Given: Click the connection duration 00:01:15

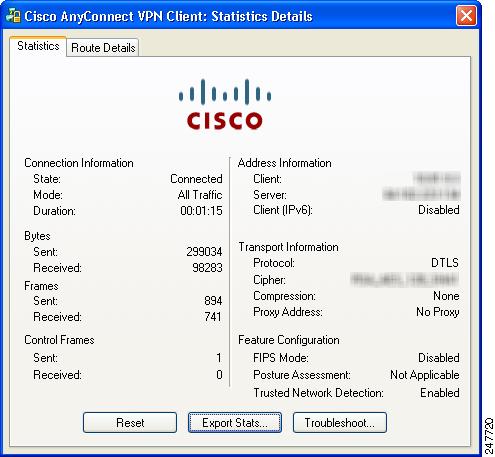Looking at the screenshot, I should click(x=201, y=211).
